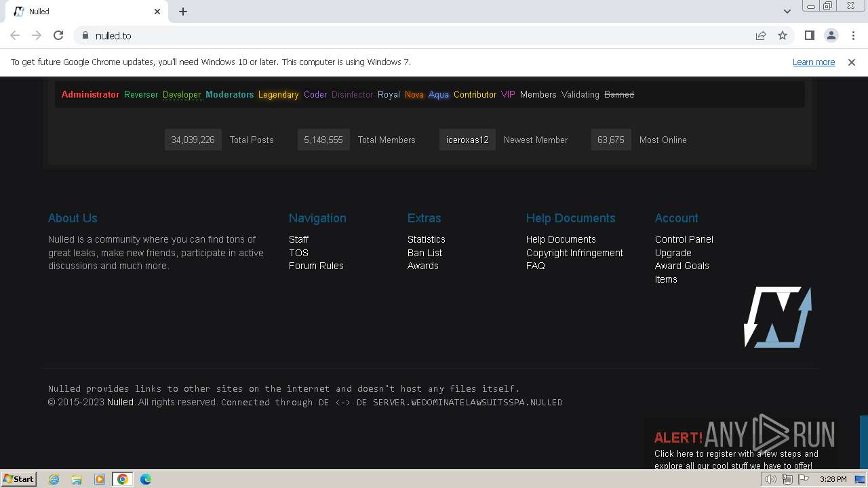
Task: Launch Internet Explorer from taskbar
Action: pyautogui.click(x=54, y=479)
